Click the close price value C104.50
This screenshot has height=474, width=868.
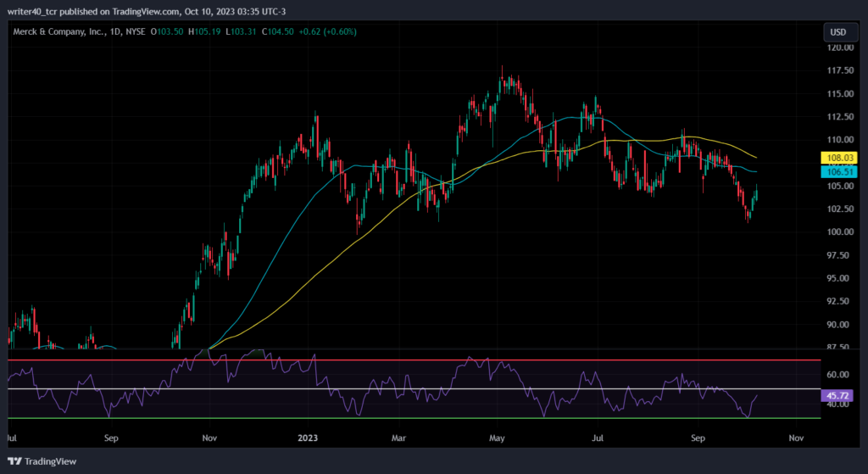277,32
